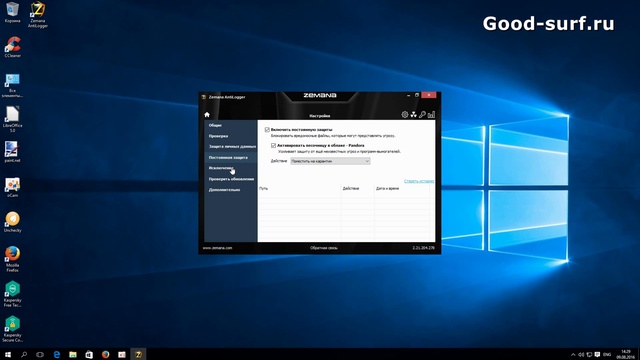This screenshot has width=640, height=360.
Task: Launch Firefox from the taskbar
Action: pos(105,354)
